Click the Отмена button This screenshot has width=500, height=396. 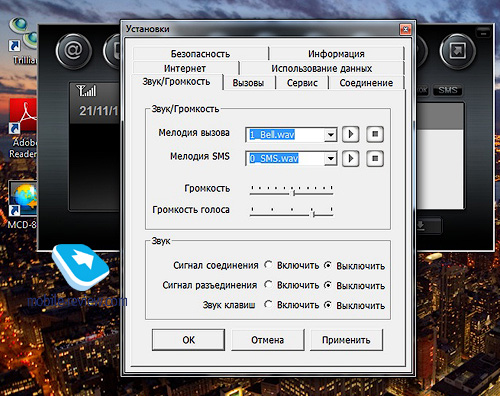268,340
